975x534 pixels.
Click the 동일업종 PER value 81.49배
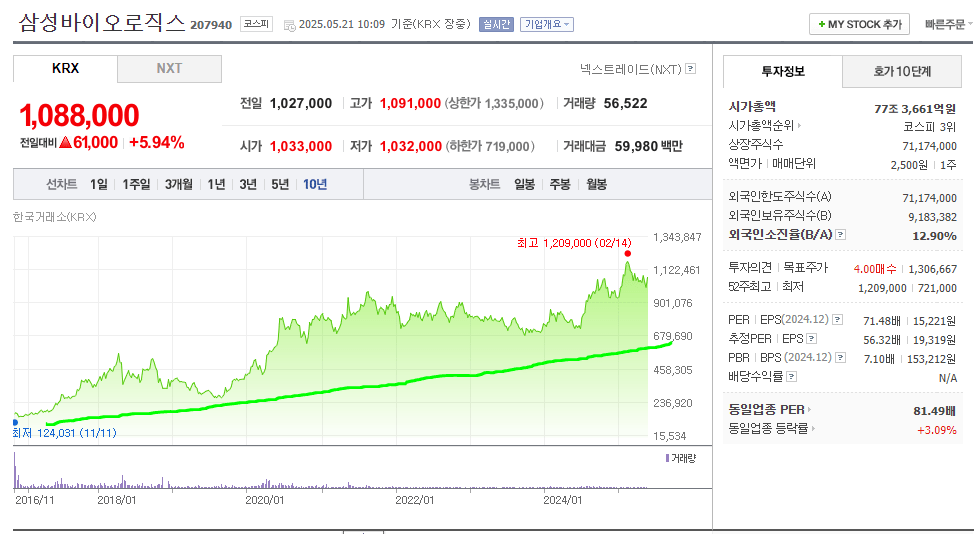click(934, 411)
